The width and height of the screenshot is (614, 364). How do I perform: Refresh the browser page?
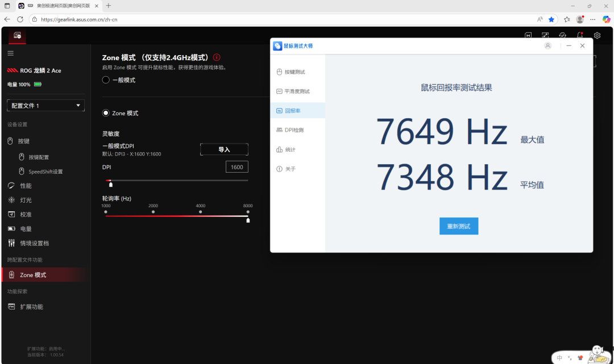pyautogui.click(x=20, y=19)
